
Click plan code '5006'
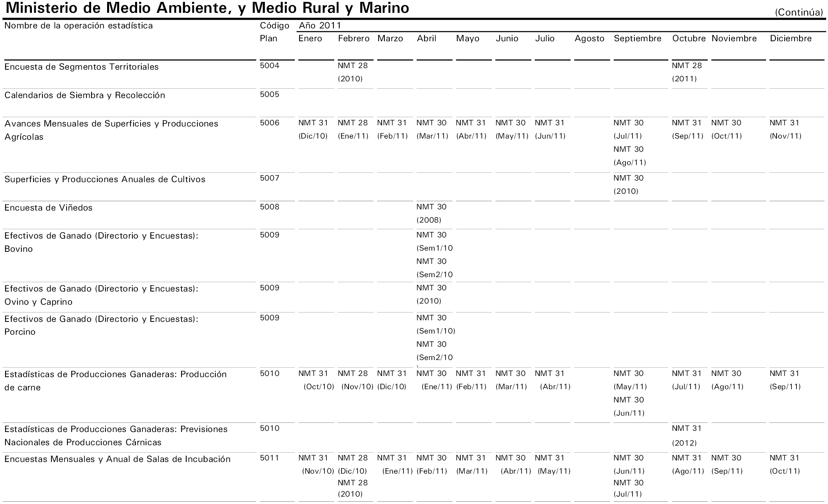270,123
